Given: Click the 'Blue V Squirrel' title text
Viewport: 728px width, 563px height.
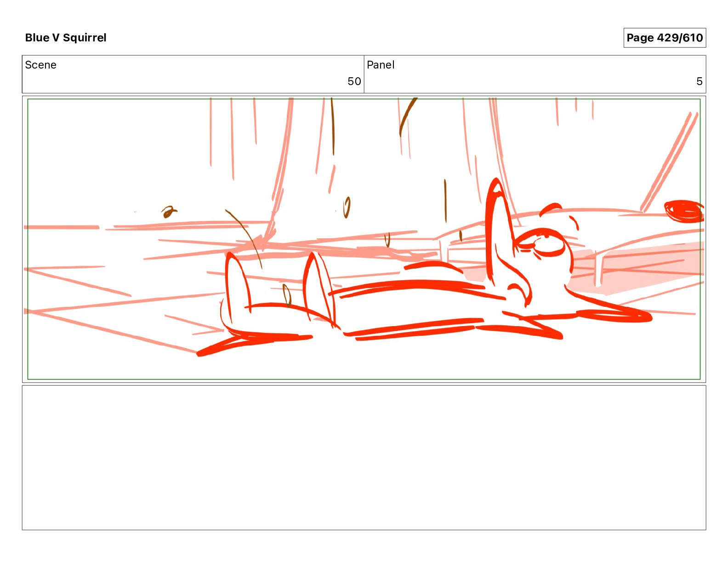Looking at the screenshot, I should [66, 38].
